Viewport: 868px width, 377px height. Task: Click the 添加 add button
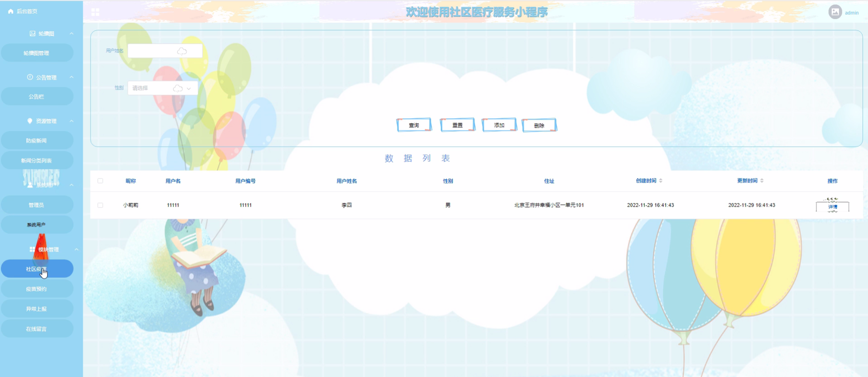point(499,125)
